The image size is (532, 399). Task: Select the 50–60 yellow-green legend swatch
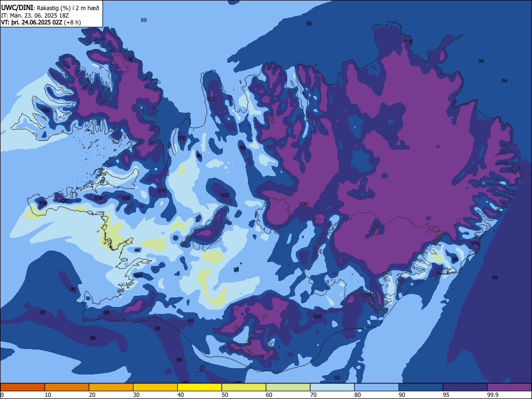pyautogui.click(x=244, y=387)
